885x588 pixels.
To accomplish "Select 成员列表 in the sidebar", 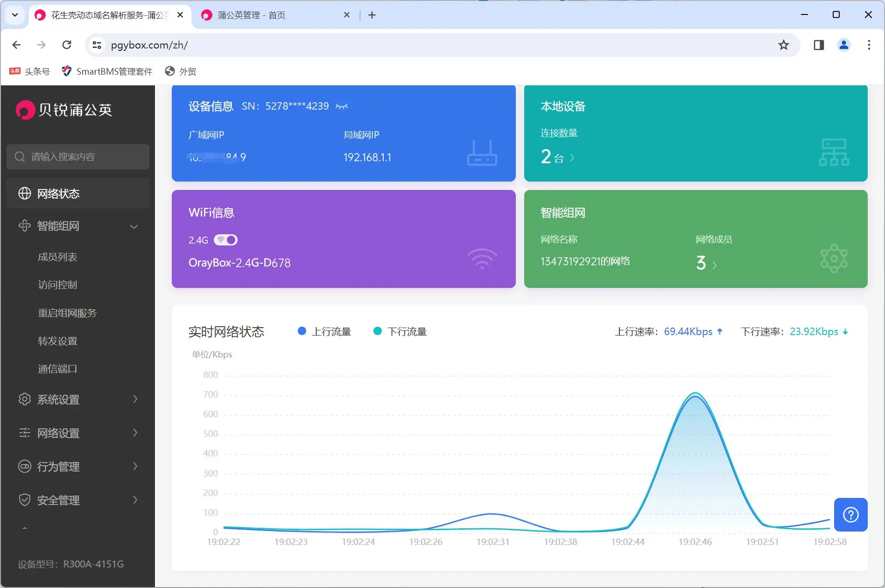I will click(x=57, y=257).
